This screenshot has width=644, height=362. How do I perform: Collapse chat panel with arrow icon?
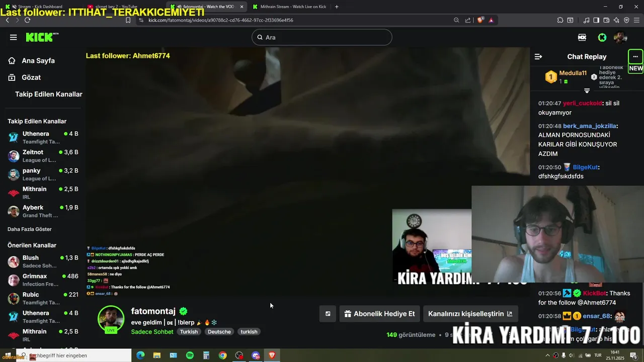coord(538,57)
